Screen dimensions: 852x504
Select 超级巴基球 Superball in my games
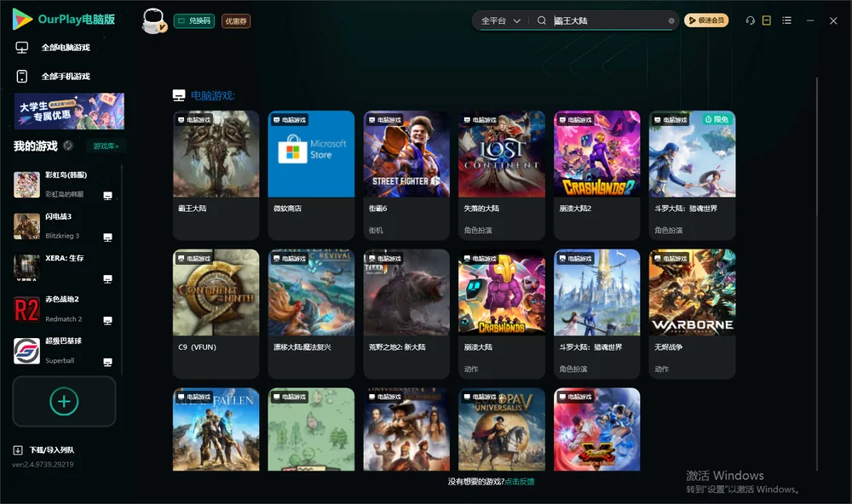[64, 352]
